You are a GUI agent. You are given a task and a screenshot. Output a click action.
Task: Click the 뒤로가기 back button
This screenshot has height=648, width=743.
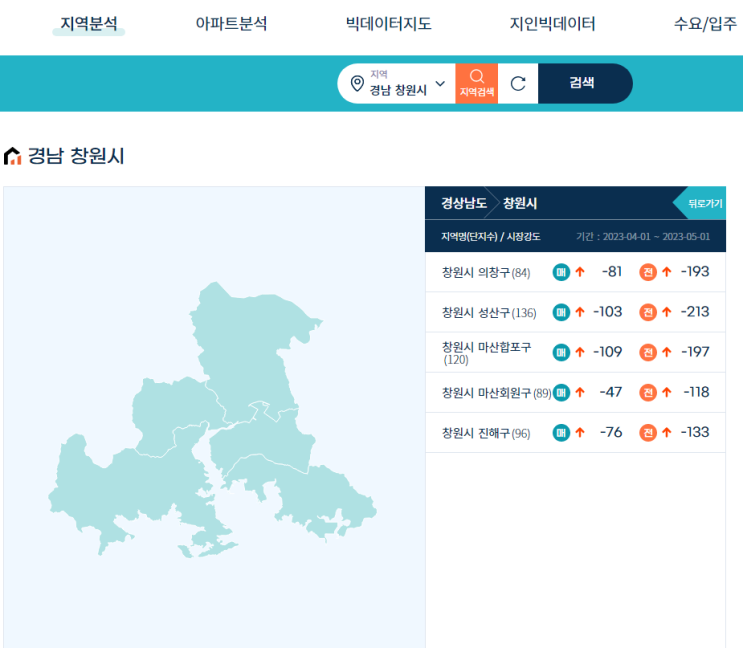pyautogui.click(x=704, y=203)
